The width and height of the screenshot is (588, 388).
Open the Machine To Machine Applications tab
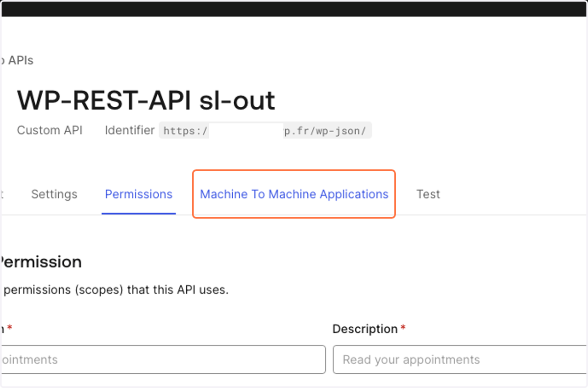click(x=294, y=194)
